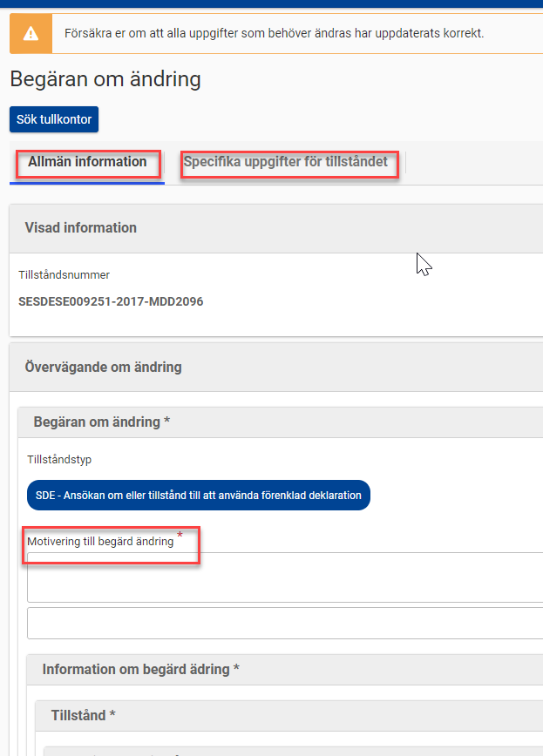Click the warning message about uppdaterats korrekt

275,33
